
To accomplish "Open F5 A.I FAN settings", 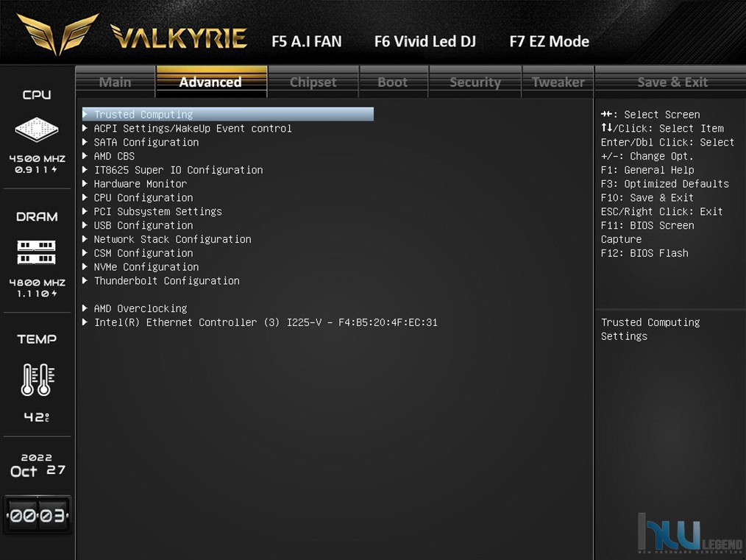I will click(306, 42).
